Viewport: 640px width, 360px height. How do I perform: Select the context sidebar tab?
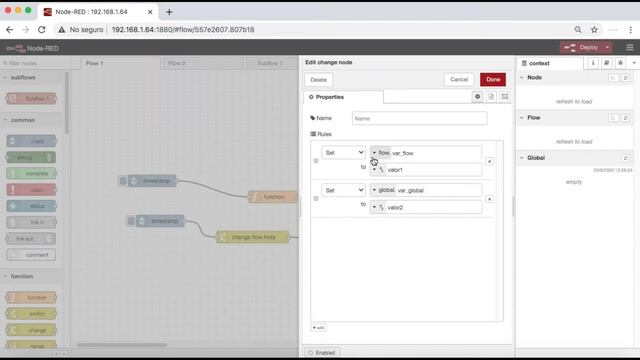550,63
